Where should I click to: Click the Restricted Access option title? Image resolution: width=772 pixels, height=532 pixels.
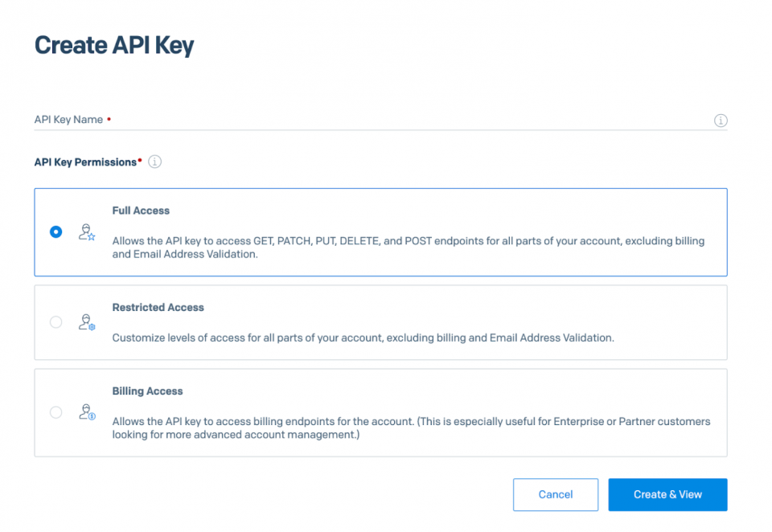158,307
